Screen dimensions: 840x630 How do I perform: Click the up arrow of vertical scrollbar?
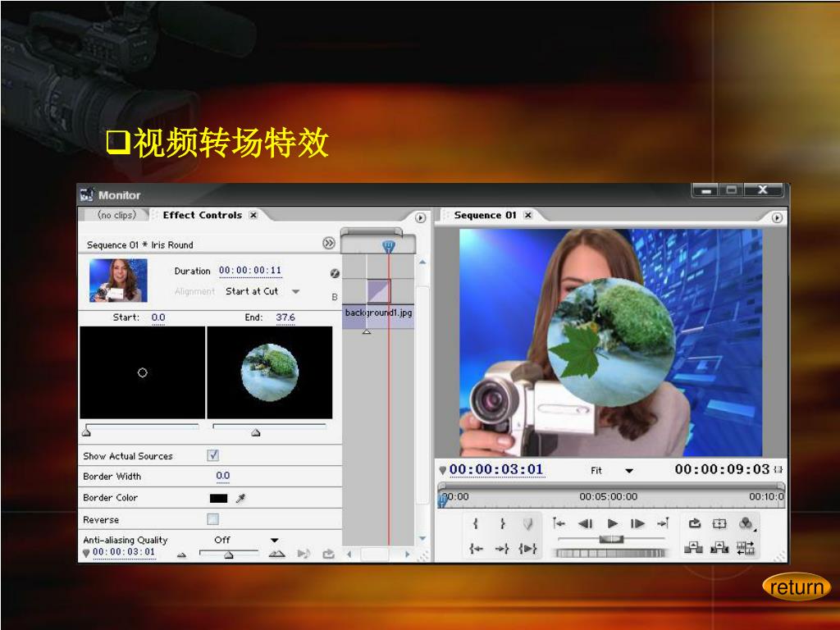[422, 262]
